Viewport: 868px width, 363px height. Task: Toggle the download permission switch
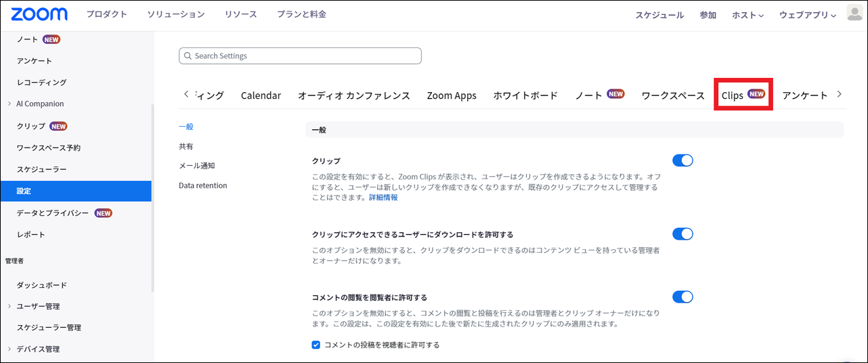click(x=682, y=234)
